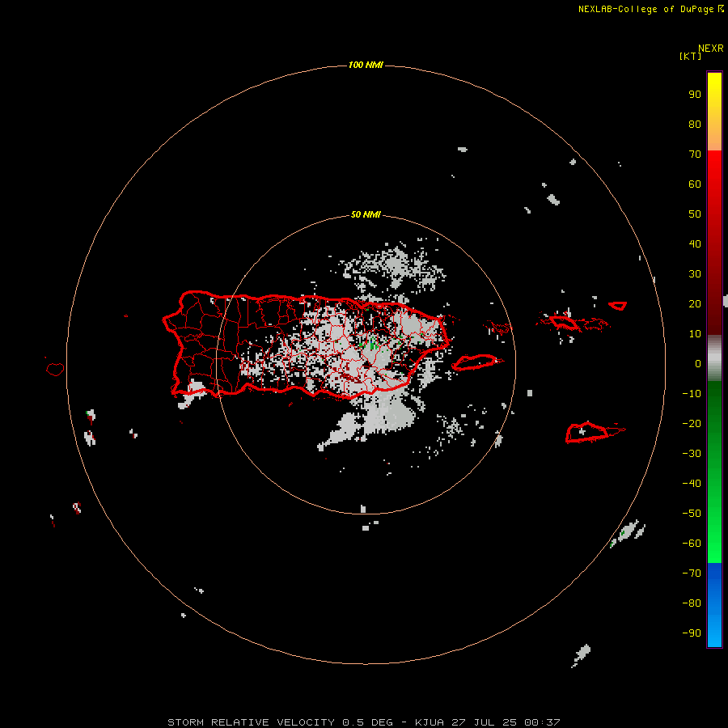Click the -90 value on the velocity scale
This screenshot has width=728, height=728.
click(x=692, y=633)
